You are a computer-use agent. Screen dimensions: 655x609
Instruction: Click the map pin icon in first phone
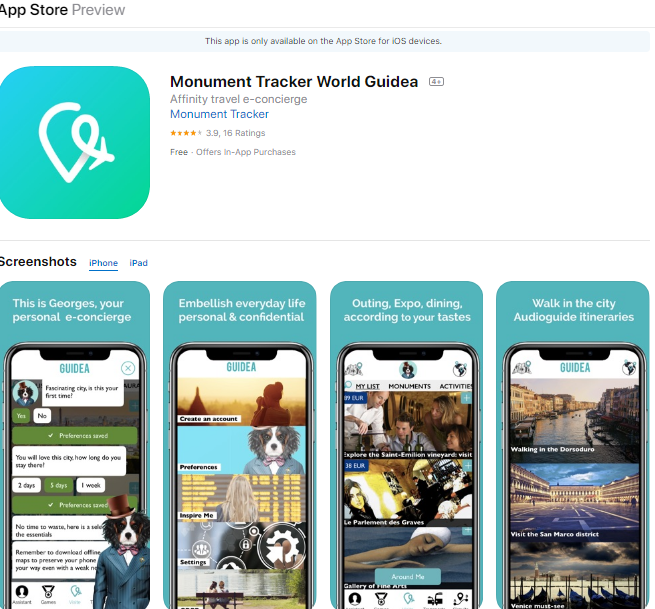tap(75, 592)
